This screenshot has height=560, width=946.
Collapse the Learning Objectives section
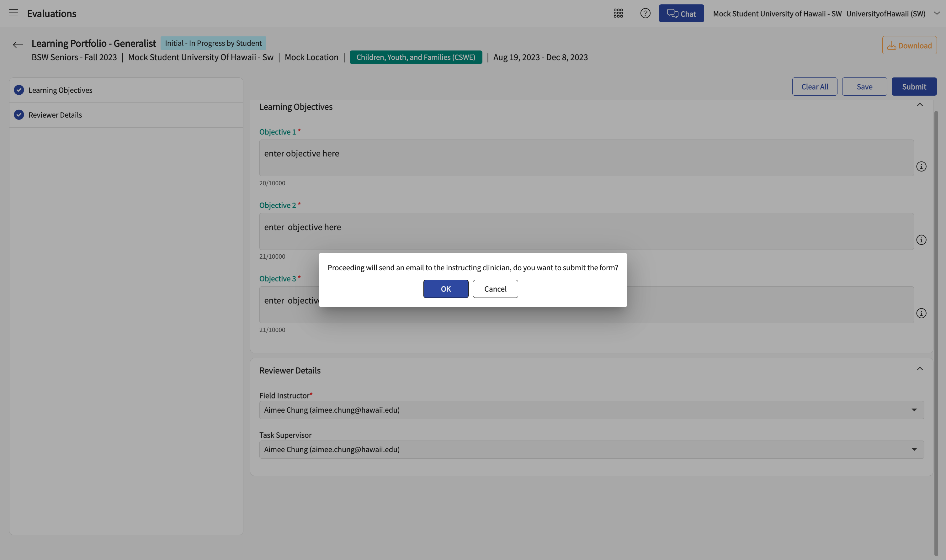click(x=920, y=105)
